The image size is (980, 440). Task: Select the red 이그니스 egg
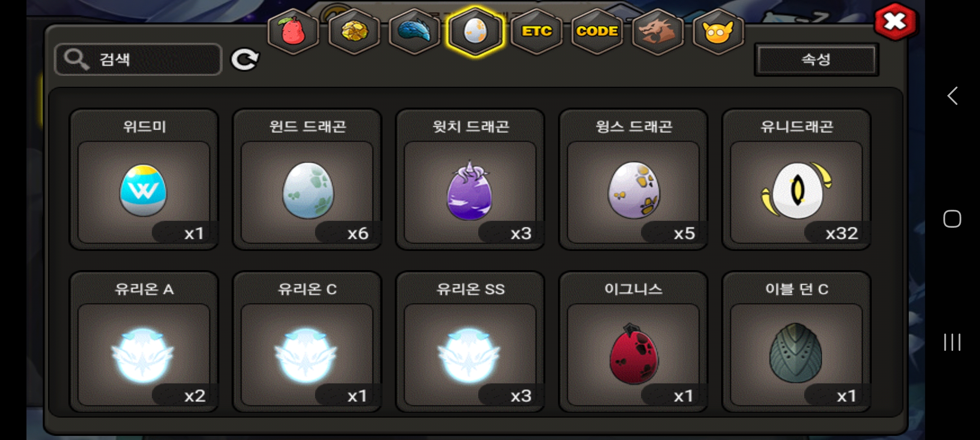click(633, 342)
